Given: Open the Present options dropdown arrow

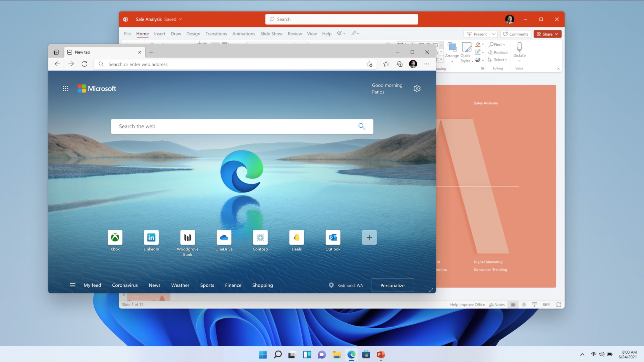Looking at the screenshot, I should pyautogui.click(x=494, y=34).
